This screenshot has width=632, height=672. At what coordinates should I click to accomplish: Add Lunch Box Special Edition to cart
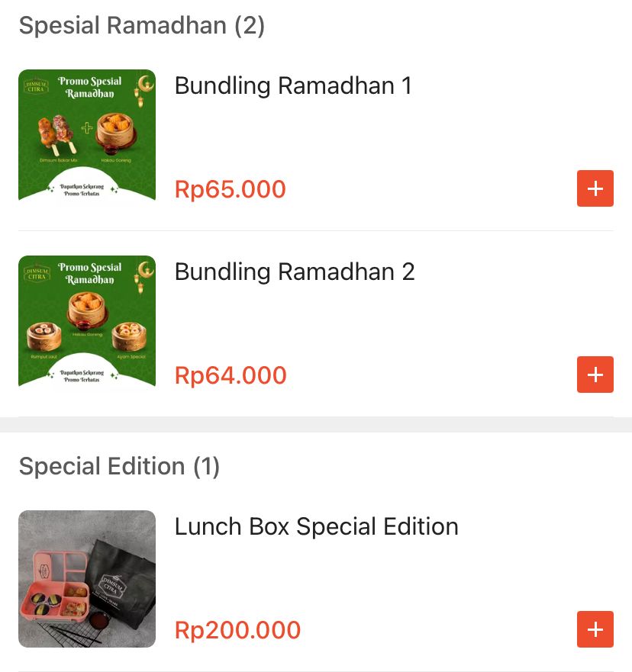pyautogui.click(x=595, y=629)
